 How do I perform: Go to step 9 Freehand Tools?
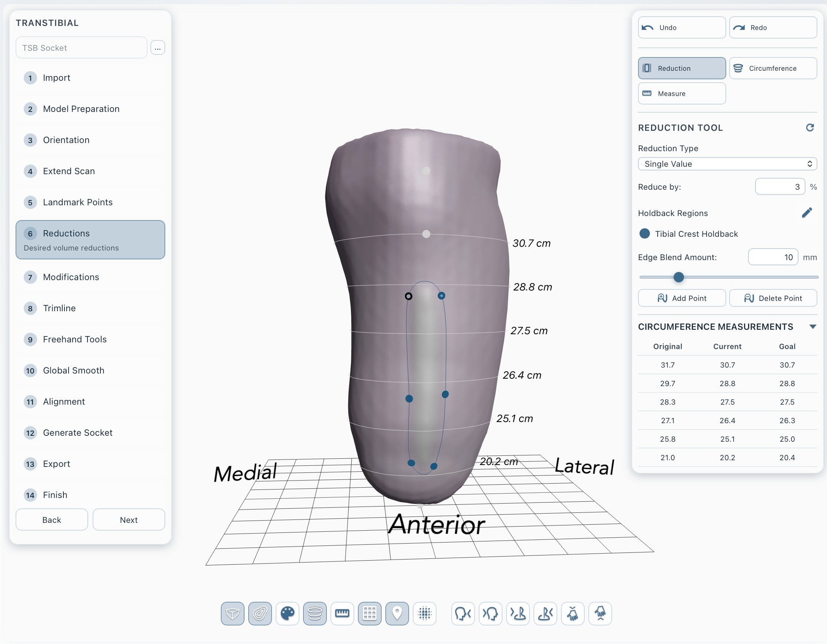coord(90,339)
